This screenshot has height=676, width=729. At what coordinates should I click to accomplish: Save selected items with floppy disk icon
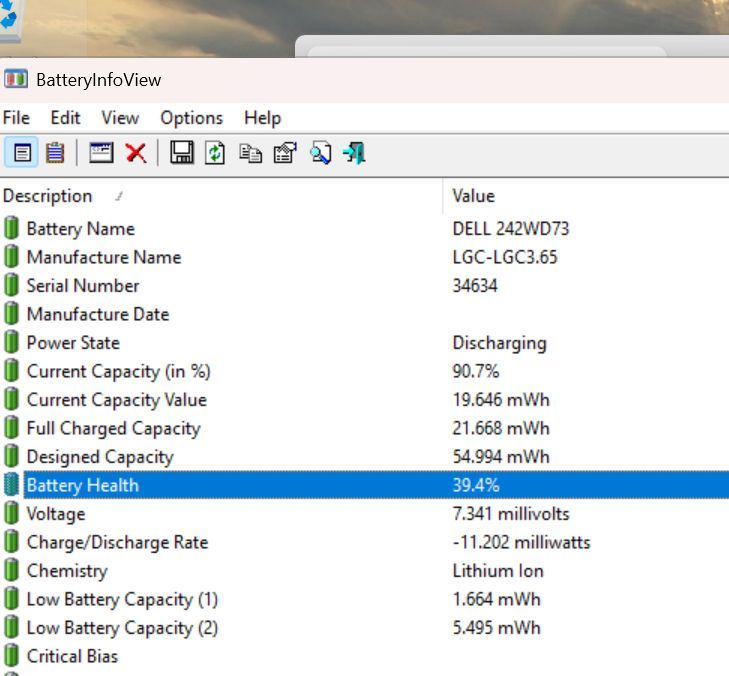point(181,153)
